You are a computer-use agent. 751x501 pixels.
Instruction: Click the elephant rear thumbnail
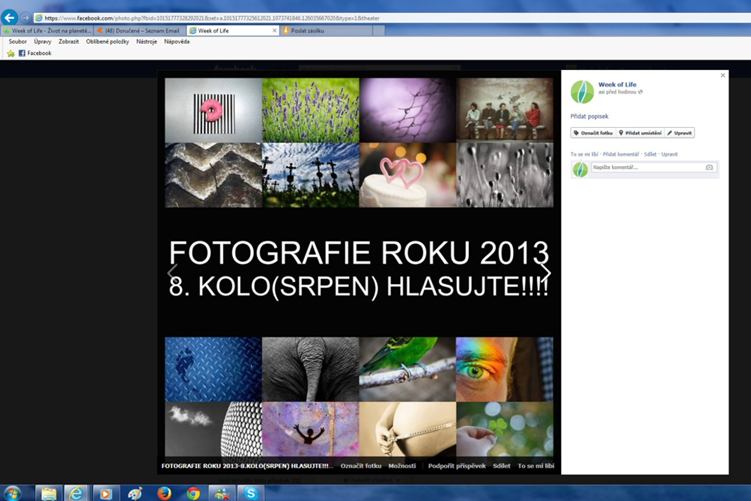click(310, 369)
